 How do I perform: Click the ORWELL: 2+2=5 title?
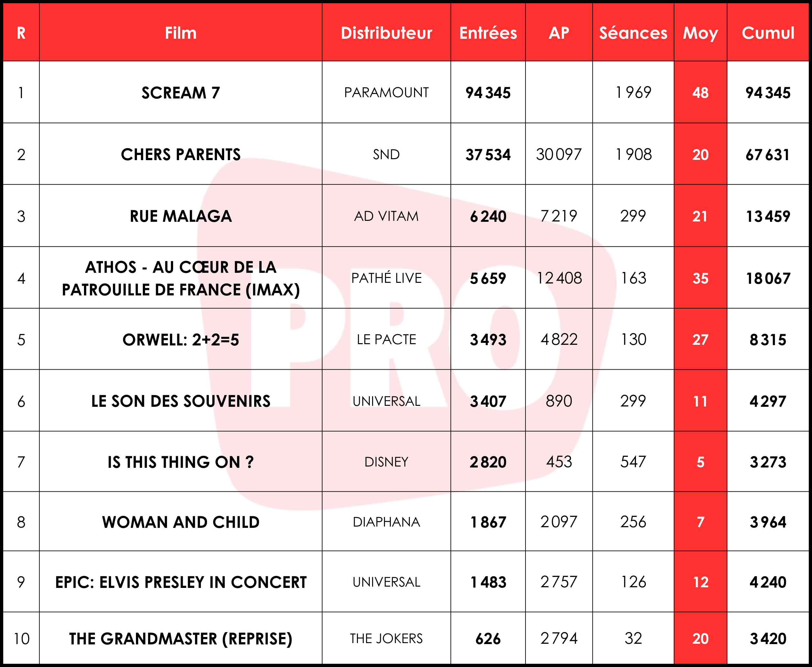click(x=181, y=340)
